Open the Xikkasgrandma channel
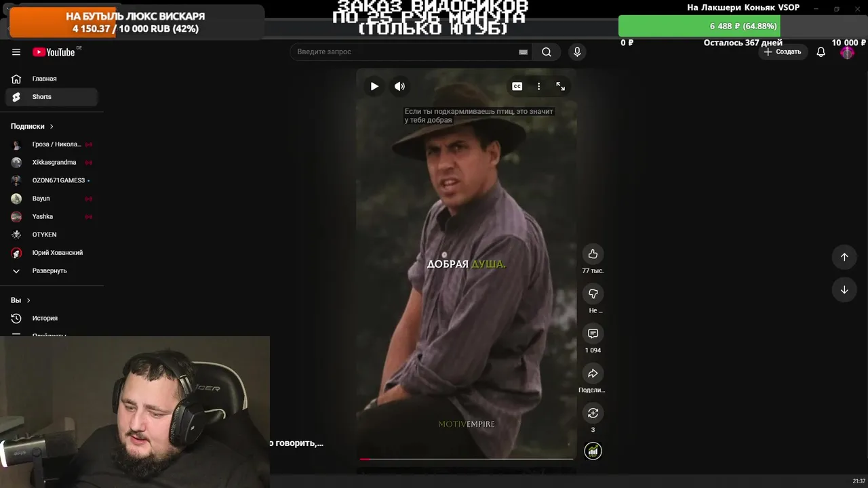This screenshot has height=488, width=868. click(x=52, y=163)
